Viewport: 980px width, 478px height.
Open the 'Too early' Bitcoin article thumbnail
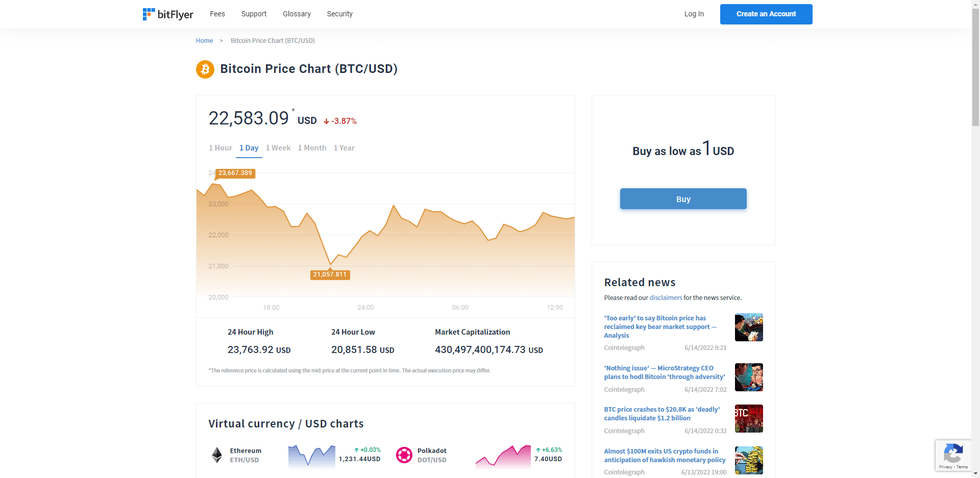748,327
